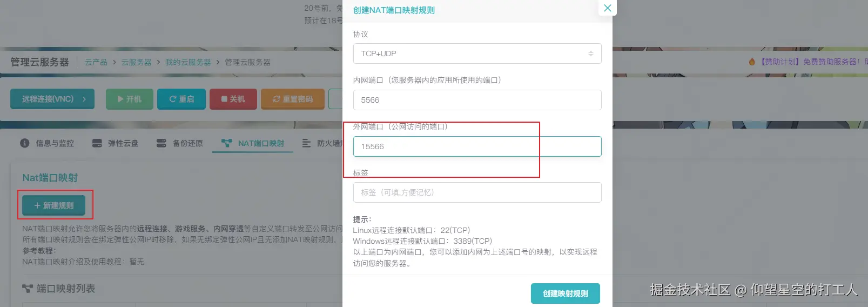Viewport: 868px width, 307px height.
Task: Click the 新建规则 button
Action: (54, 205)
